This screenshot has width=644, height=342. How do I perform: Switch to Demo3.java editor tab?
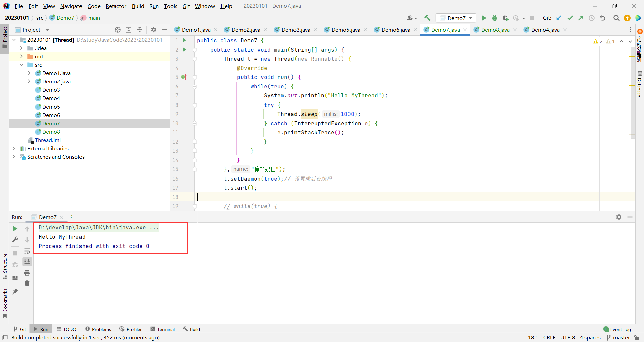(296, 30)
